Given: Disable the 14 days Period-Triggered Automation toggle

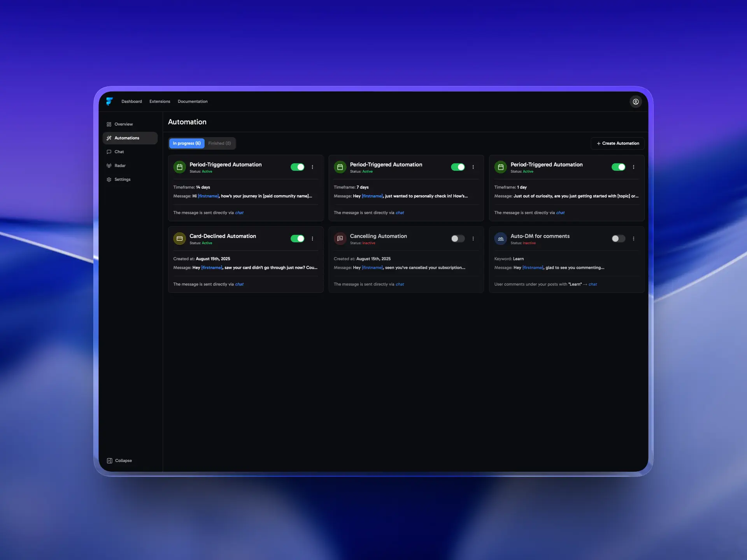Looking at the screenshot, I should pos(297,167).
